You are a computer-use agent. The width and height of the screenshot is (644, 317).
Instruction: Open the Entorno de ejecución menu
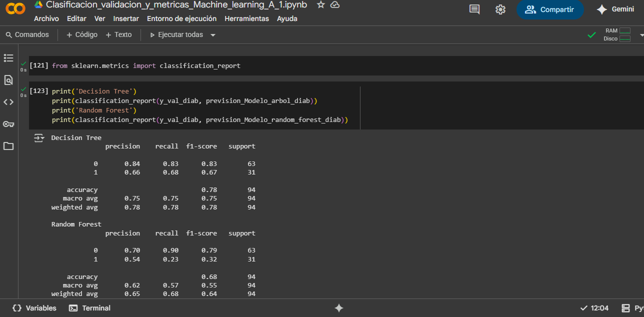click(181, 18)
